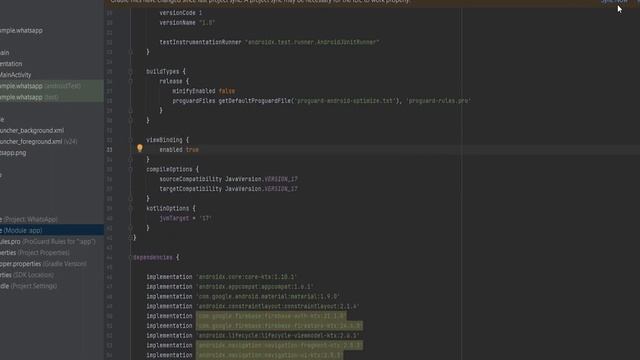
Task: Click the androidx.appcompat implementation line
Action: point(230,287)
